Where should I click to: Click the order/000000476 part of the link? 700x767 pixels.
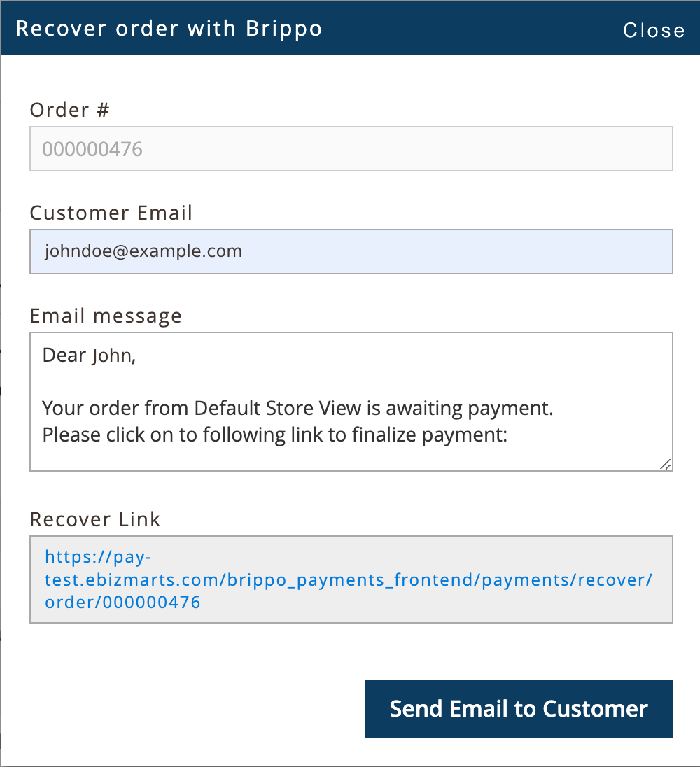[122, 602]
